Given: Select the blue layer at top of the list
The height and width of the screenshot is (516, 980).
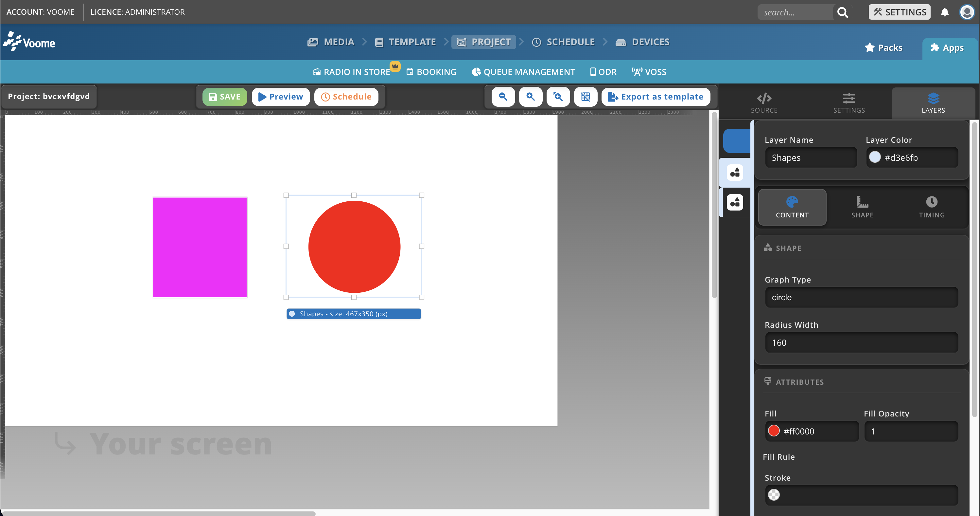Looking at the screenshot, I should click(x=737, y=141).
